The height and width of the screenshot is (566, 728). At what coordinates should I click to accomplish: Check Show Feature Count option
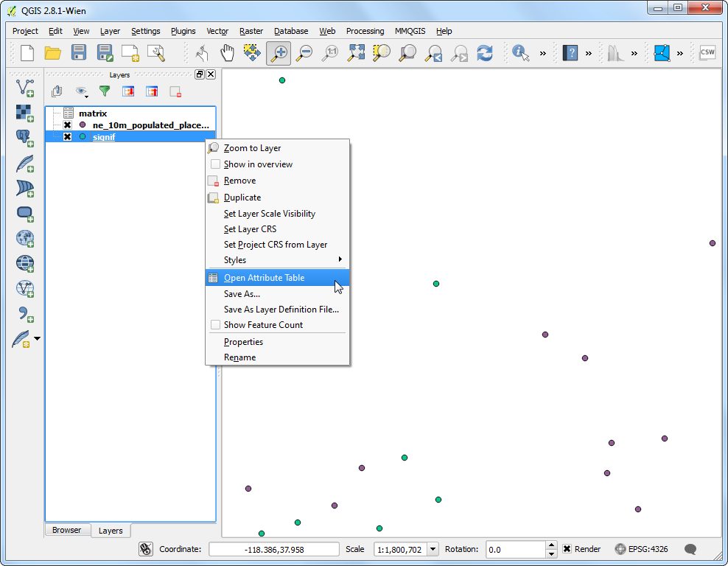(x=215, y=324)
